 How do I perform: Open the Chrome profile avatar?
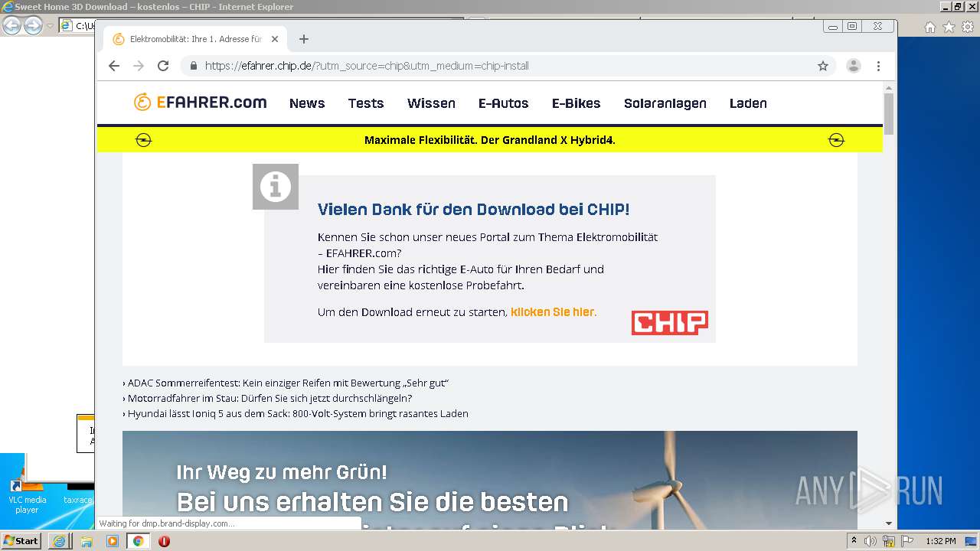(x=854, y=66)
